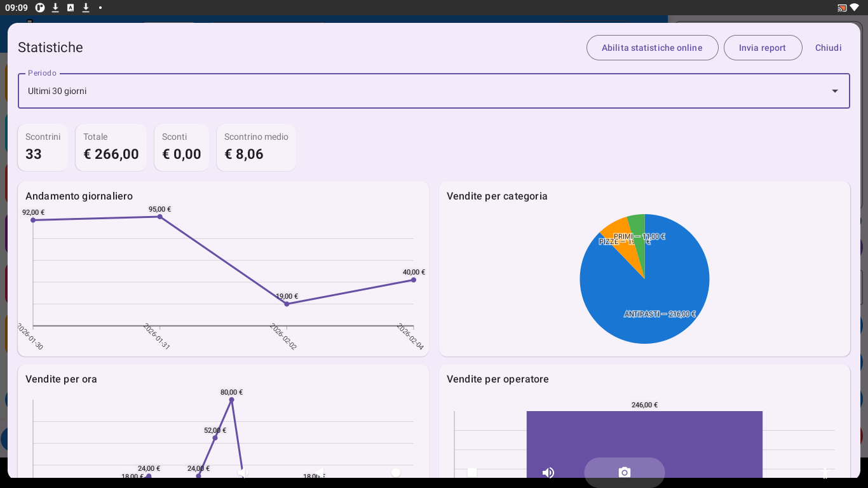868x488 pixels.
Task: Select the 80,00 € peak point in Vendite per ora
Action: 231,400
